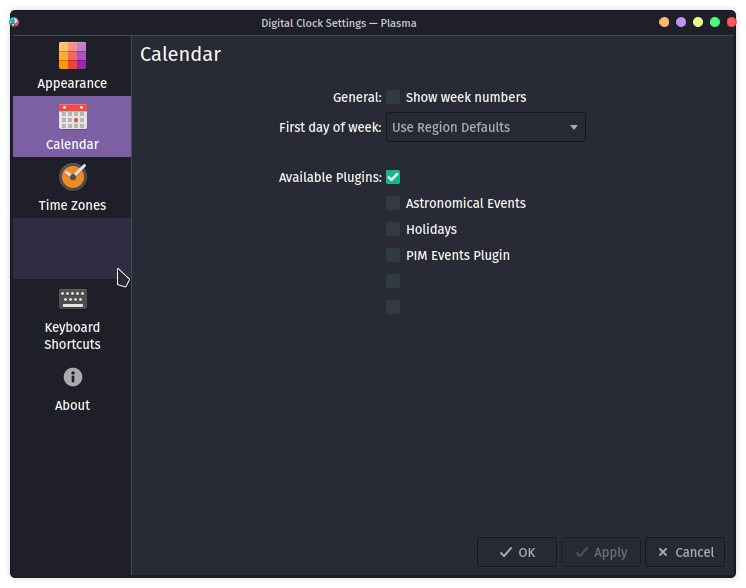Screen dimensions: 746x588
Task: Enable the Holidays plugin checkbox
Action: pos(393,229)
